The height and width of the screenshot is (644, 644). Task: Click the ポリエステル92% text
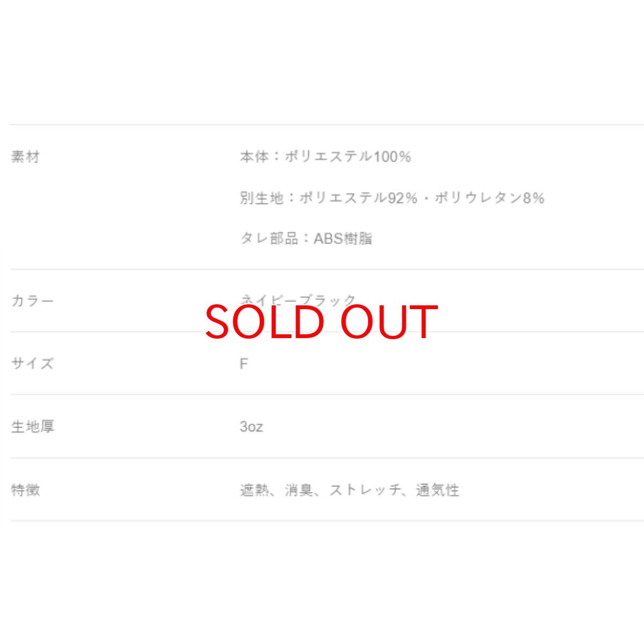(x=358, y=198)
